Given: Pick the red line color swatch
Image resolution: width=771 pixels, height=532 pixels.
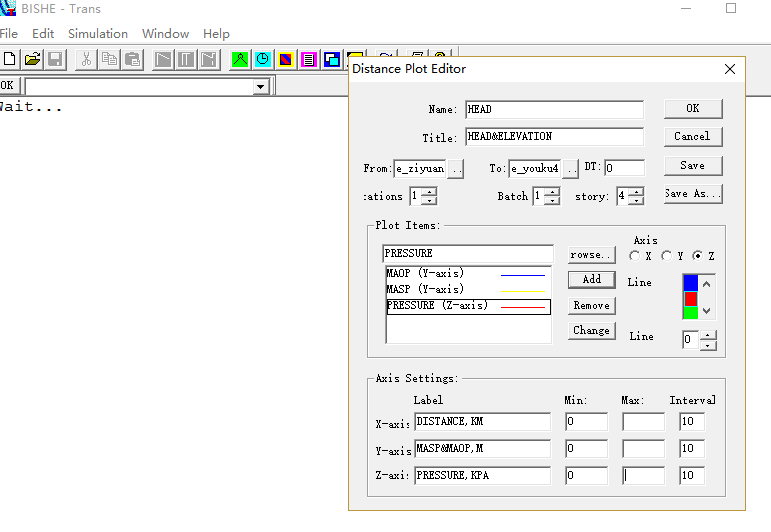Looking at the screenshot, I should pyautogui.click(x=690, y=298).
